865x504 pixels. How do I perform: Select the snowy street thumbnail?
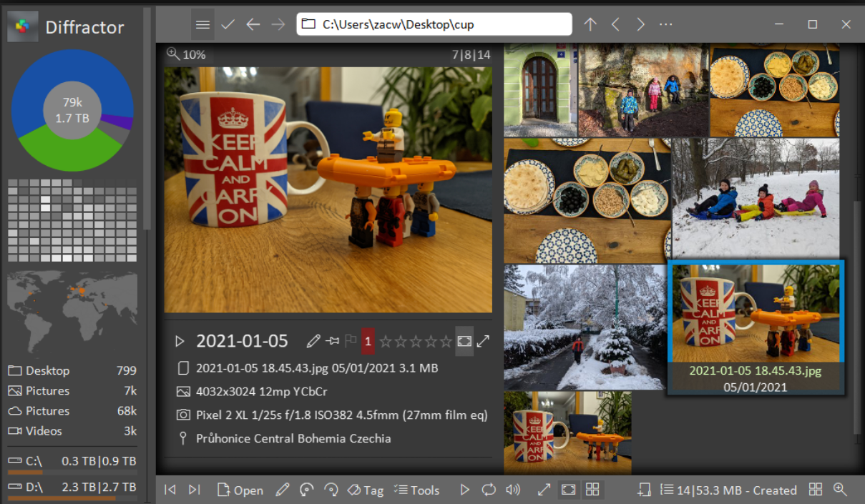tap(583, 327)
